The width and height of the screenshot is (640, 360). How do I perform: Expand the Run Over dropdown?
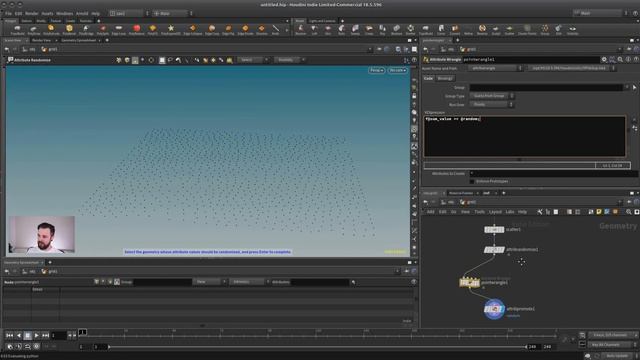click(491, 104)
